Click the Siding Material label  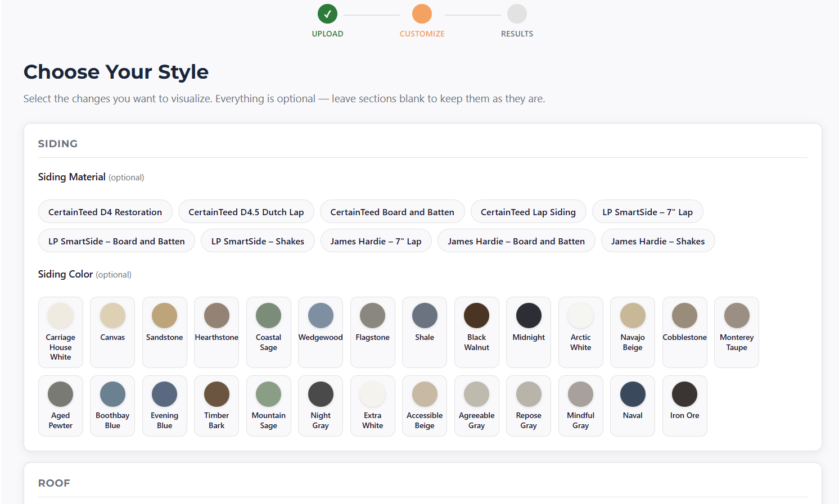[72, 177]
